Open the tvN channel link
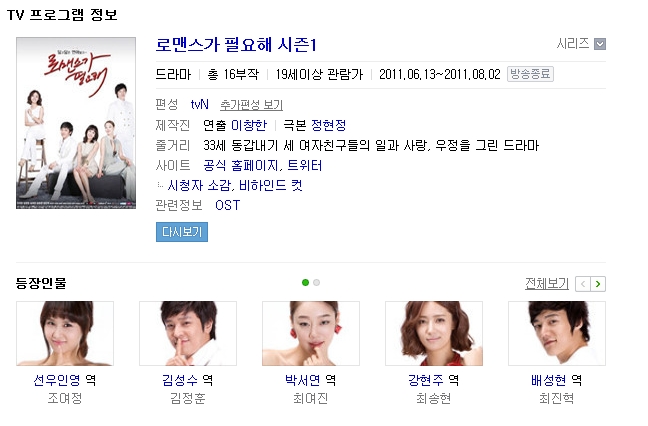The height and width of the screenshot is (426, 648). [x=199, y=105]
